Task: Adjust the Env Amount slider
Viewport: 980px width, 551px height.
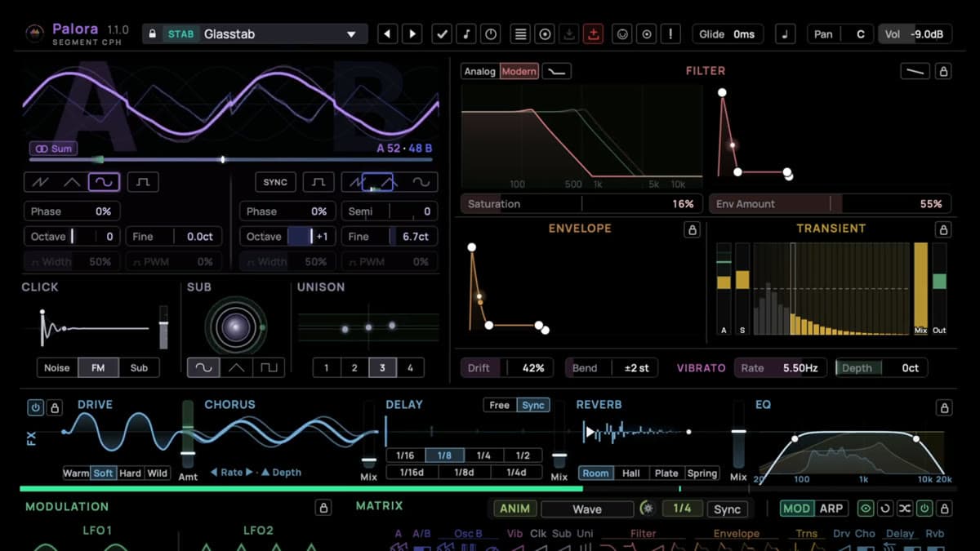Action: (x=829, y=204)
